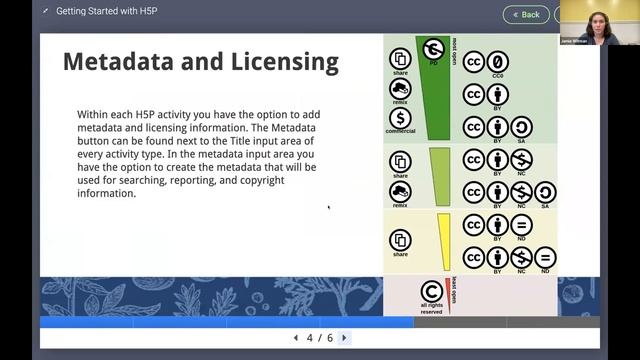The height and width of the screenshot is (360, 640).
Task: Click the pencil icon beside Getting Started title
Action: tap(45, 11)
